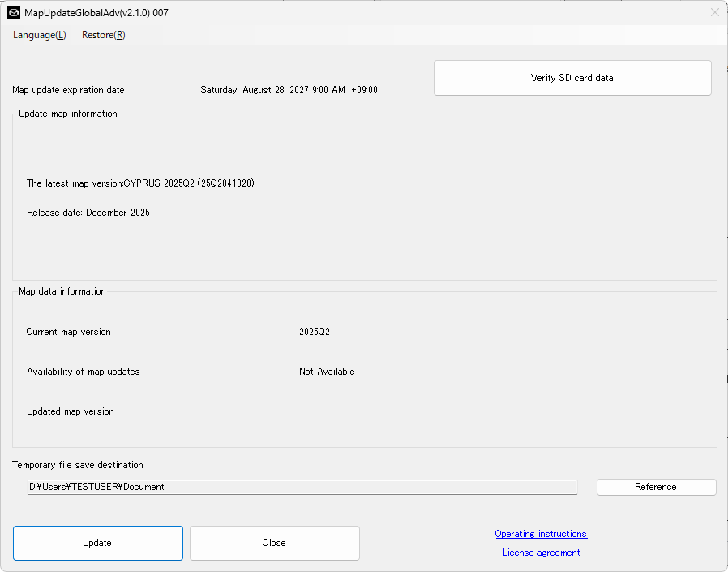Click the Updated map version label
728x572 pixels.
click(x=71, y=411)
